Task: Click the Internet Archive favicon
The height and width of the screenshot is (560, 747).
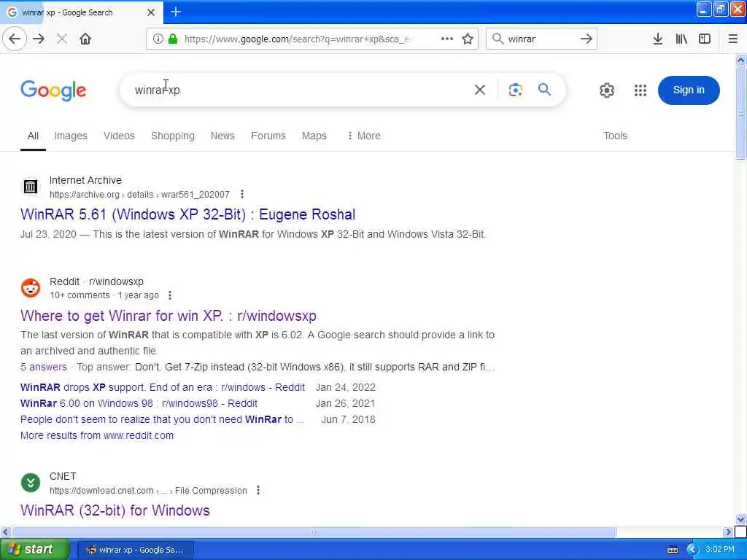Action: point(31,186)
